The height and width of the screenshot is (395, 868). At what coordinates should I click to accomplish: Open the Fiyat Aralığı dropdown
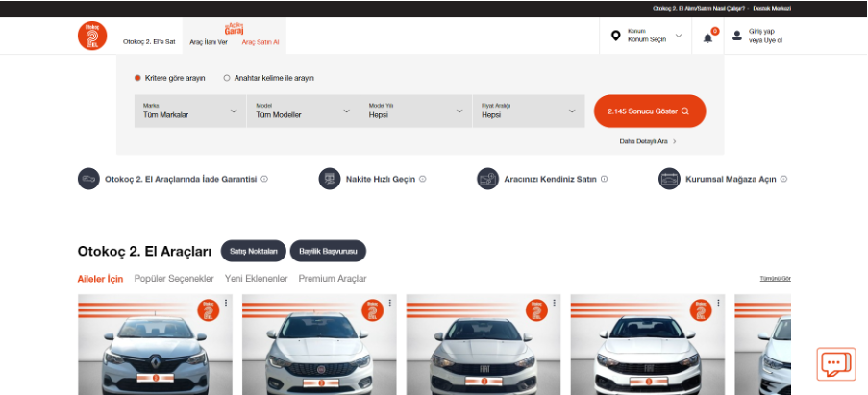coord(528,111)
